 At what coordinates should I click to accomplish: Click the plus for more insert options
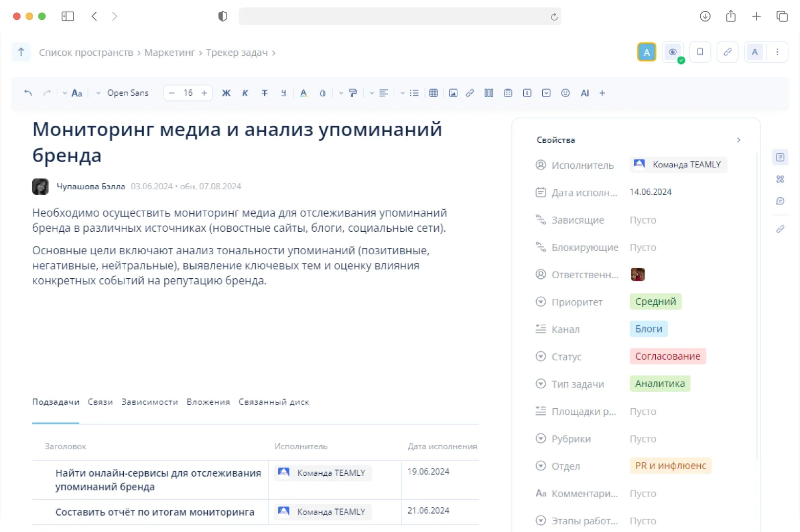(x=603, y=93)
